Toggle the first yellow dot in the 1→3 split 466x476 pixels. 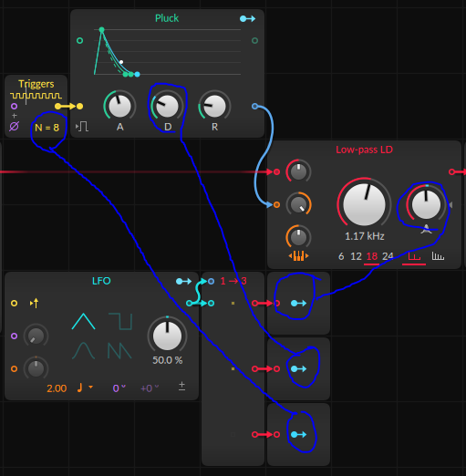coord(233,303)
